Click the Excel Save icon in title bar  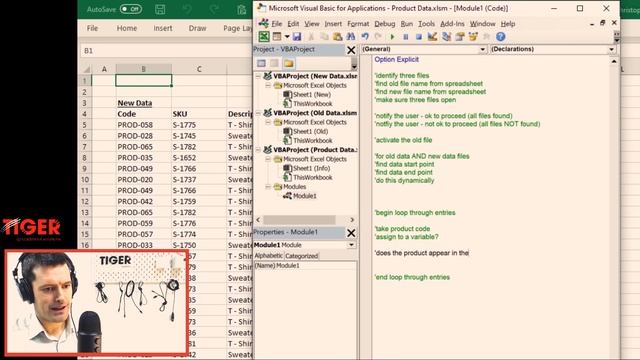click(160, 9)
